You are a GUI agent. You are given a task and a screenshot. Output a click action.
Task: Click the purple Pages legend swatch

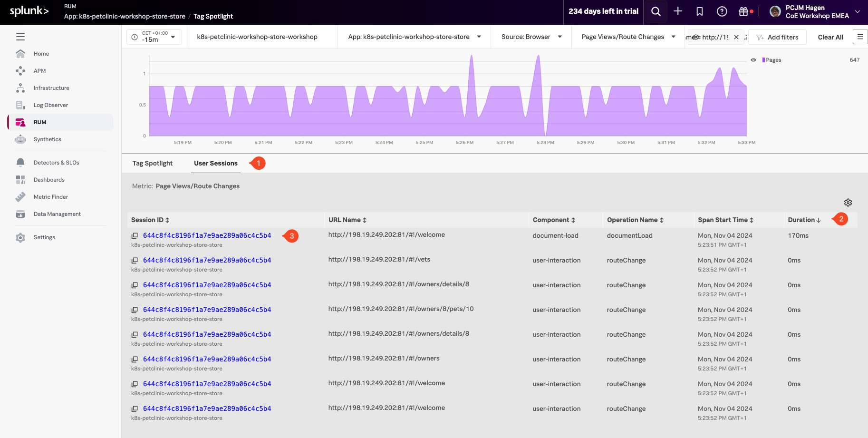pyautogui.click(x=763, y=60)
